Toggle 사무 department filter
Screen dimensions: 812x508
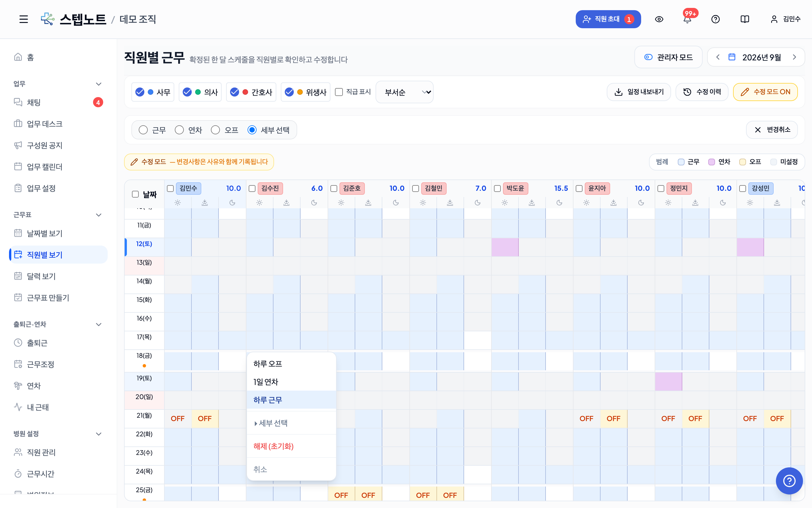coord(153,92)
